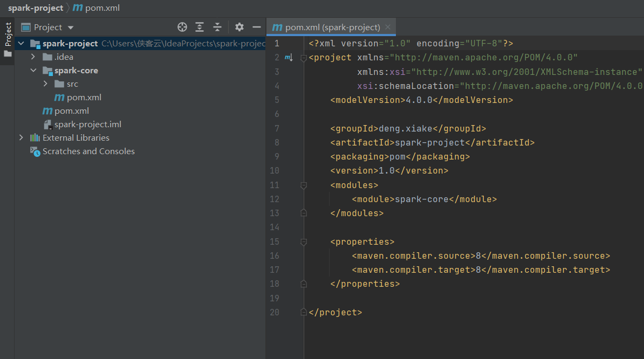
Task: Click the Scratches and Consoles icon
Action: point(35,151)
